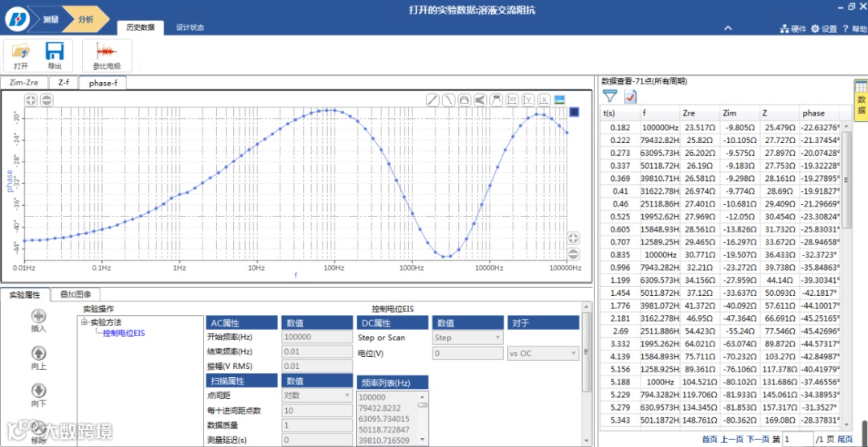Viewport: 868px width, 447px height.
Task: Click the XY axis autoscale icon
Action: [512, 100]
